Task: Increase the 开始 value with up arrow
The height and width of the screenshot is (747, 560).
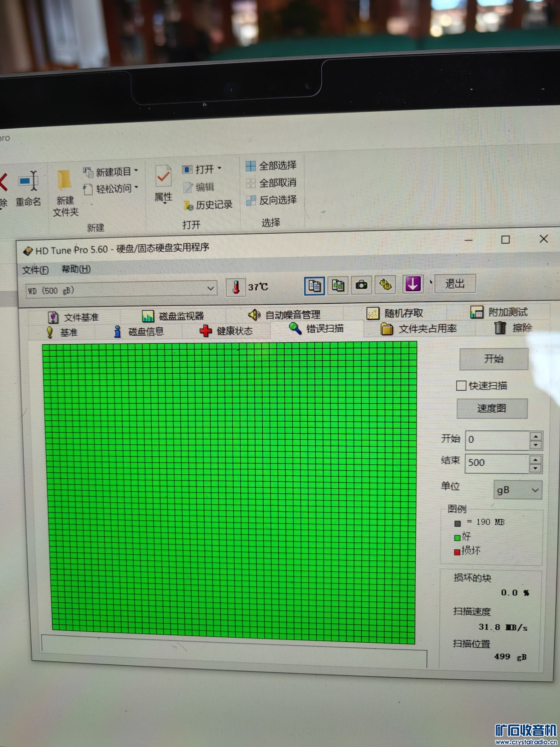Action: (x=536, y=437)
